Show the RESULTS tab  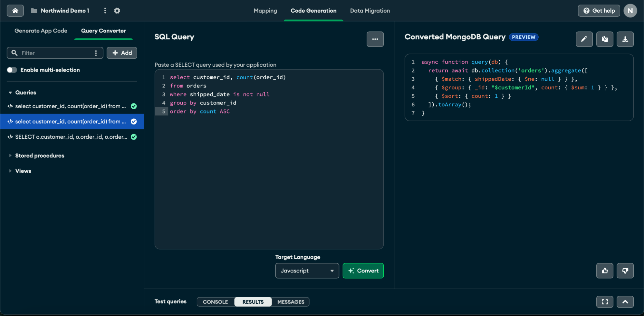point(253,302)
